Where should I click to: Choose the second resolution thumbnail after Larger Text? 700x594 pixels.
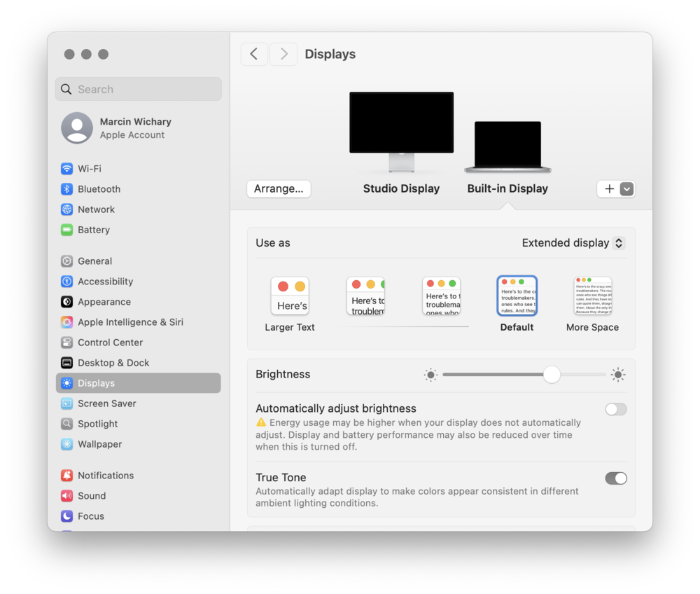point(365,296)
